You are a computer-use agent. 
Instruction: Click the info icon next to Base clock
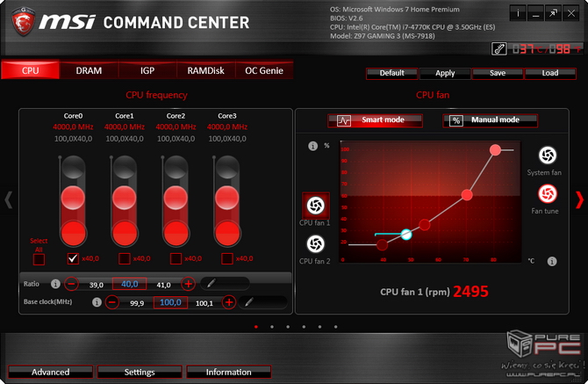(x=97, y=301)
